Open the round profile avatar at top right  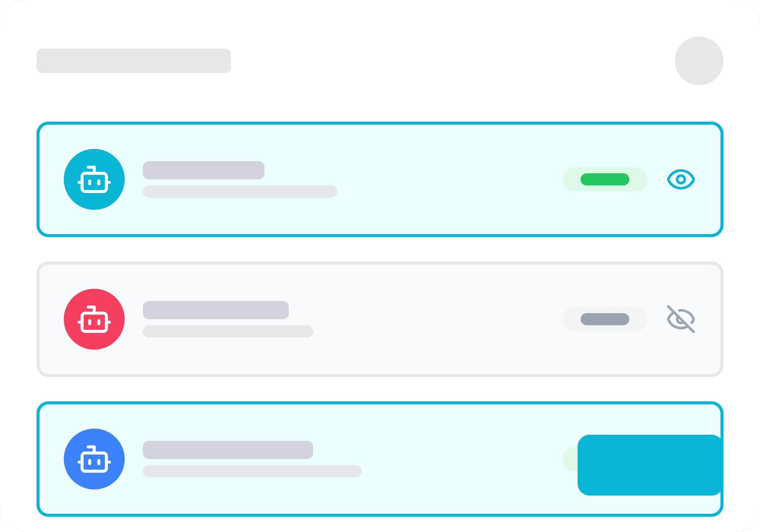(699, 61)
